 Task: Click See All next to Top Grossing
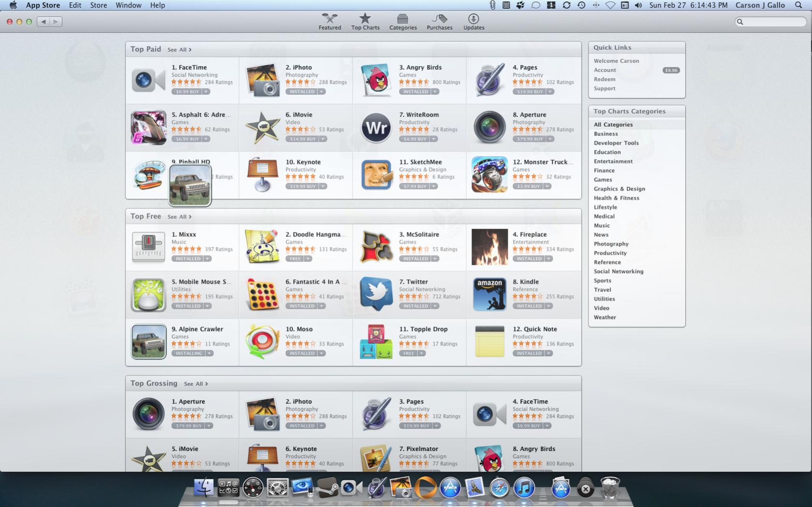(x=196, y=384)
